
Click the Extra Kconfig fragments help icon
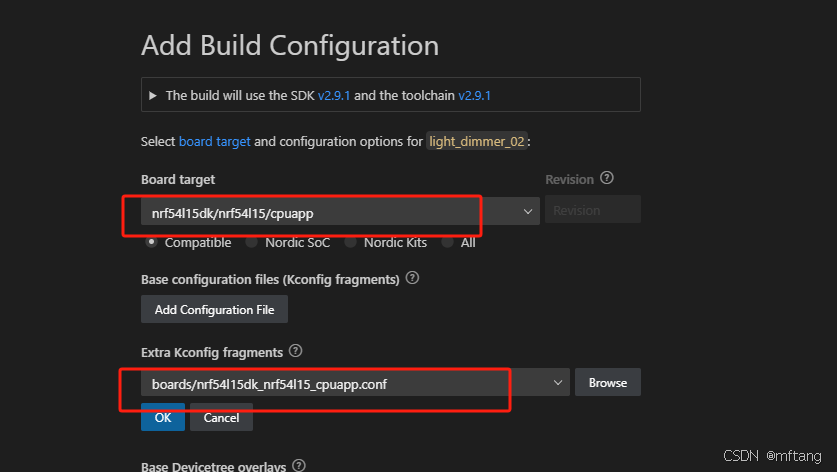point(295,351)
